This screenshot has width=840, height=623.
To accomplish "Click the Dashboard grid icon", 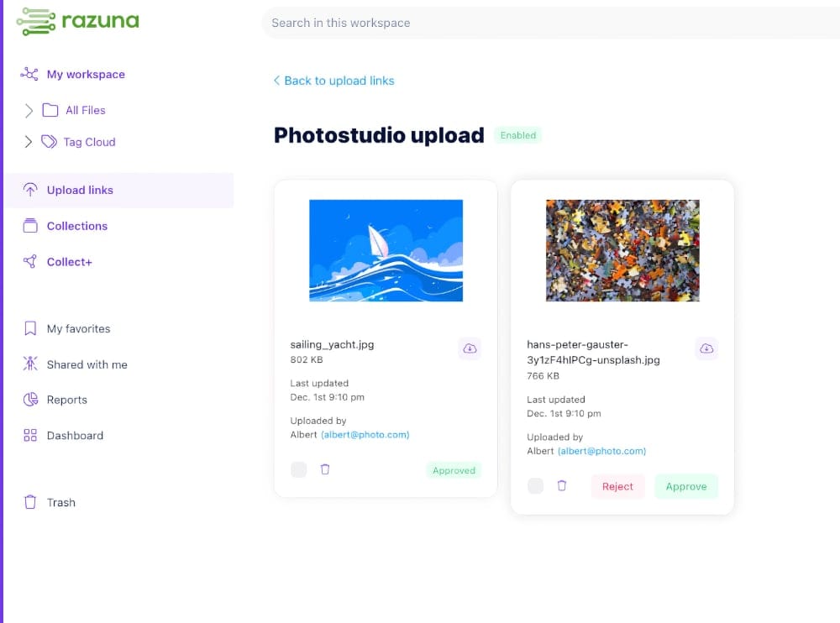I will (x=30, y=435).
